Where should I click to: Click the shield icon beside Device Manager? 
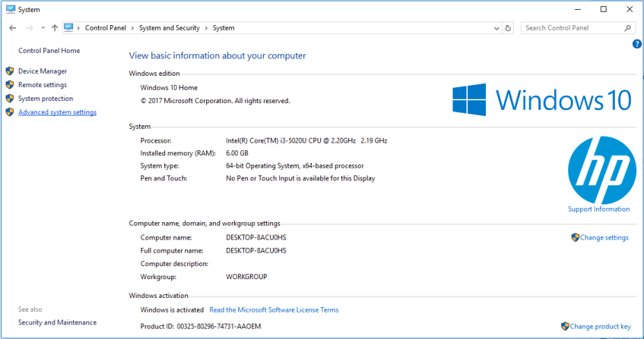pyautogui.click(x=10, y=71)
